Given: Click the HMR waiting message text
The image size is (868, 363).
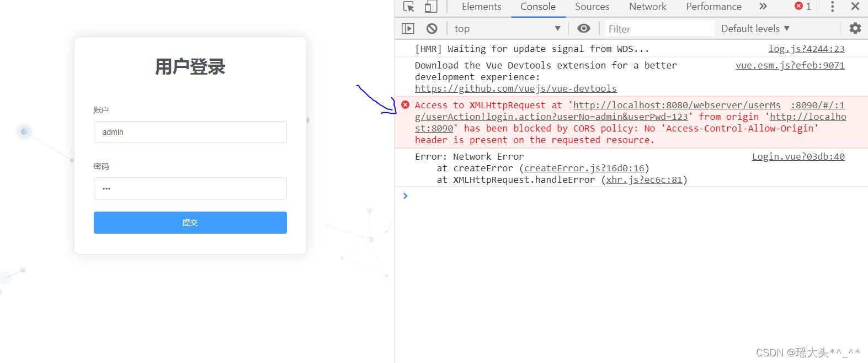Looking at the screenshot, I should coord(532,49).
